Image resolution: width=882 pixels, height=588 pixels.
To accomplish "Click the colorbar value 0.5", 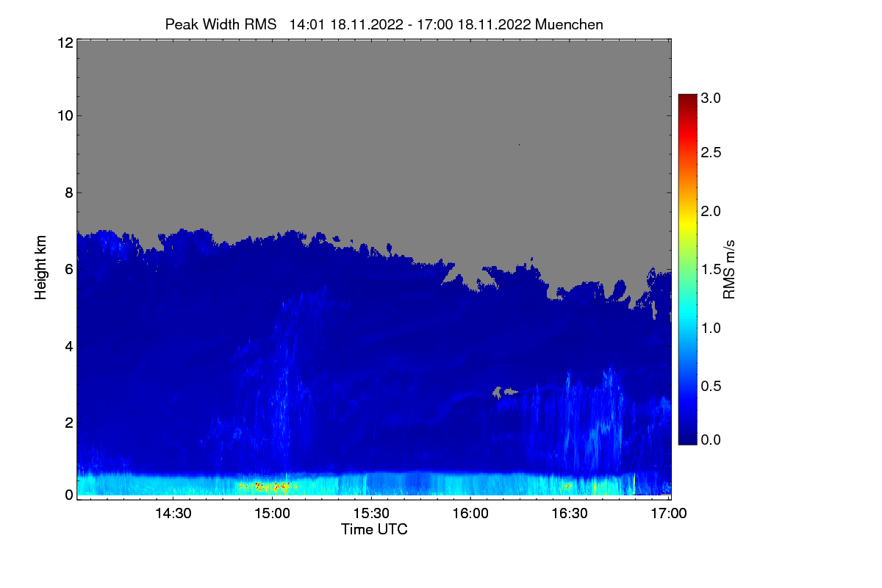I will (711, 386).
